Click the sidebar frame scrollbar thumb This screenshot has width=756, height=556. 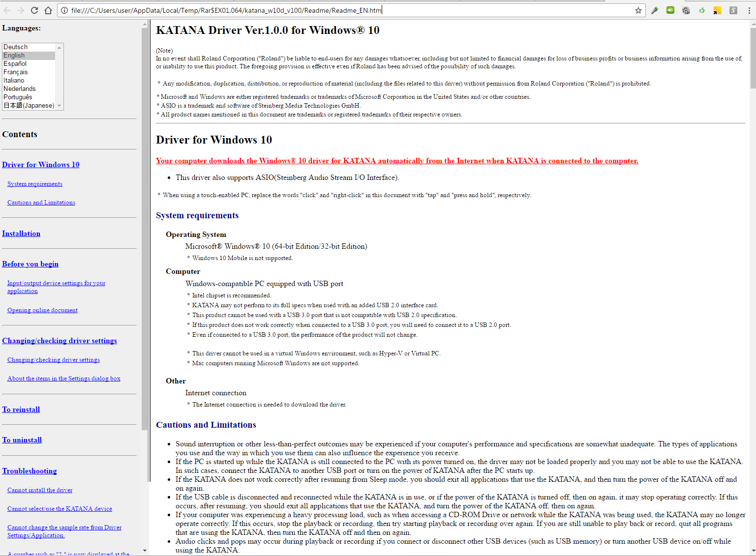click(x=145, y=229)
